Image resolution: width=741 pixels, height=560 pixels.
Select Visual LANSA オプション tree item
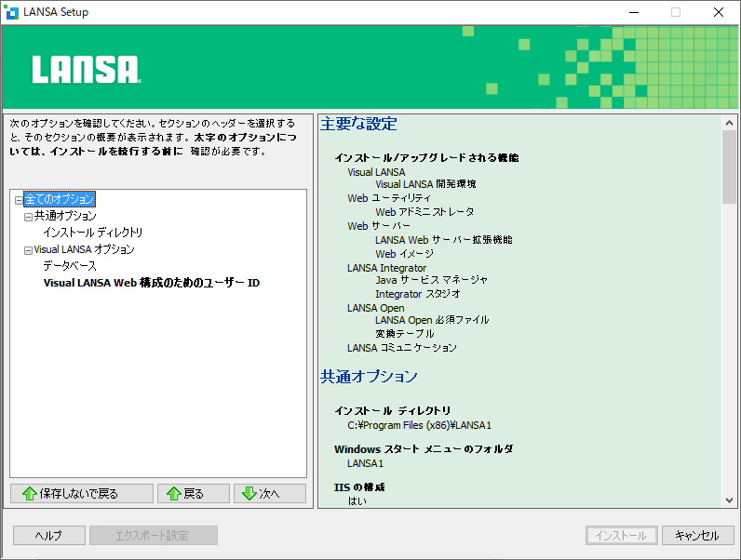point(84,249)
